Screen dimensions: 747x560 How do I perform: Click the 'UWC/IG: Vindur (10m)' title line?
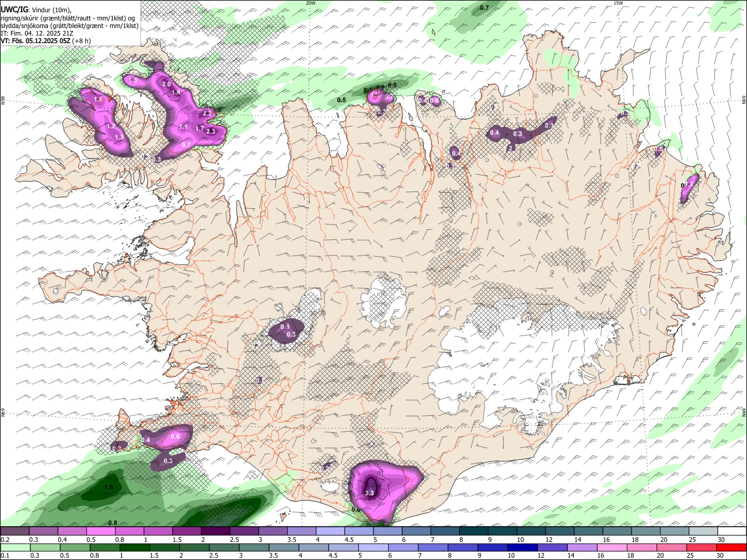pos(36,9)
